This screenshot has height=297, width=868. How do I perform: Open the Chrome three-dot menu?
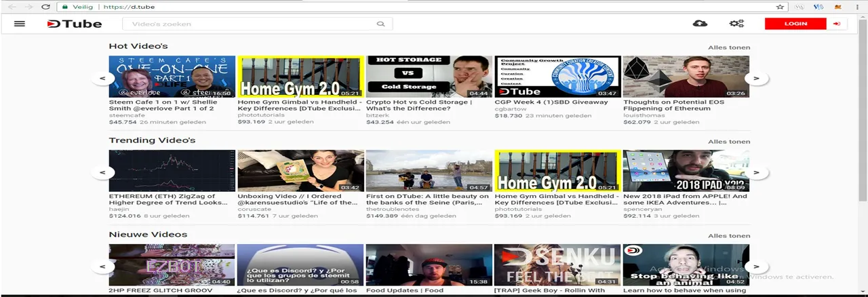click(x=859, y=7)
